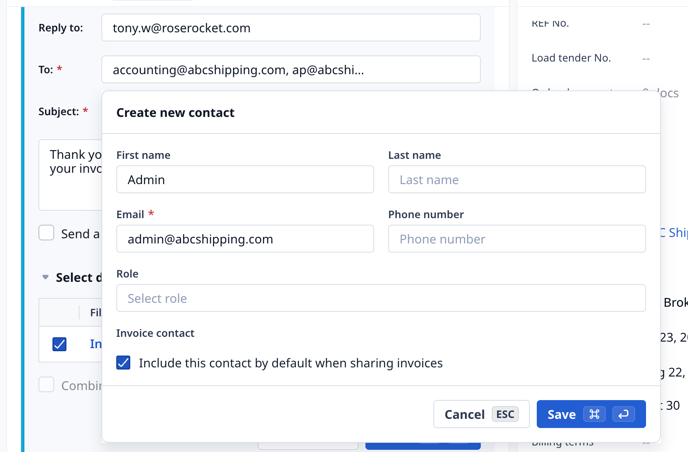
Task: Click the Email field with admin@abcshipping.com
Action: [x=245, y=239]
